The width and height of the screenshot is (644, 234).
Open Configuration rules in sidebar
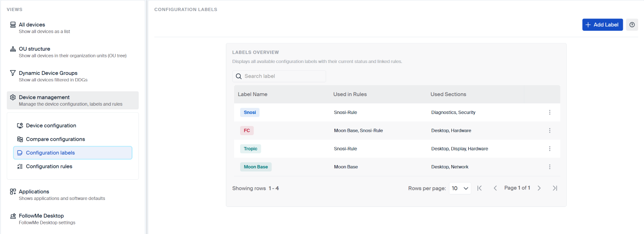[x=49, y=166]
